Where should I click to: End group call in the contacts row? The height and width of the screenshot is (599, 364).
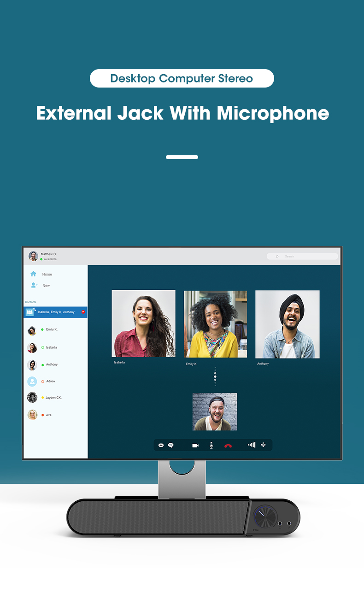pyautogui.click(x=83, y=312)
